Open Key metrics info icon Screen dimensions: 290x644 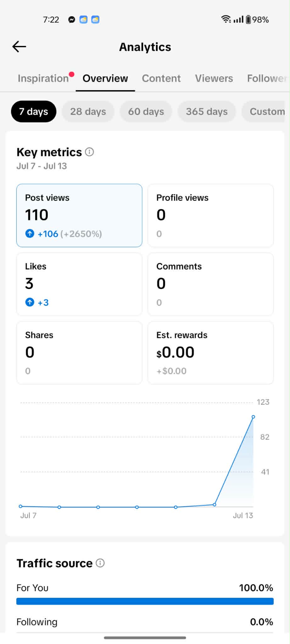click(x=90, y=152)
